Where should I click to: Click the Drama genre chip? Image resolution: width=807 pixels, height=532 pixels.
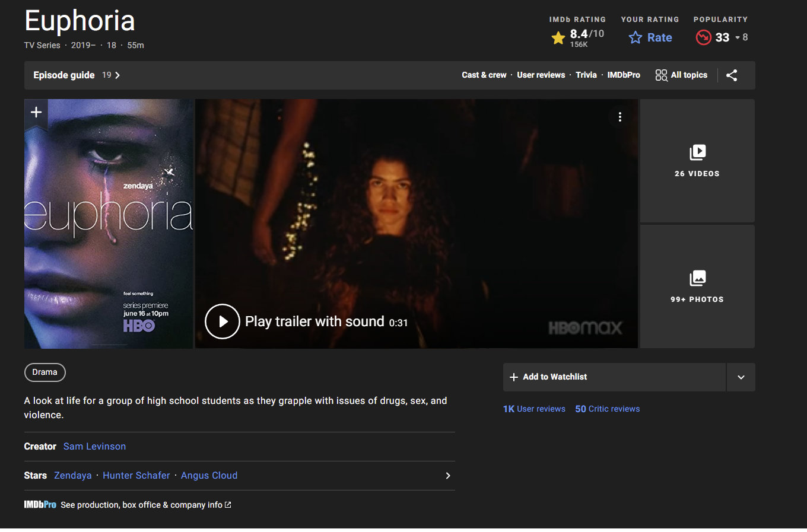click(x=45, y=372)
